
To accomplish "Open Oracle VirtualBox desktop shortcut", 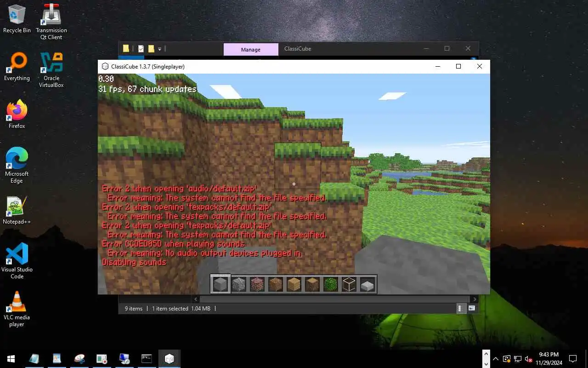I will pos(51,69).
